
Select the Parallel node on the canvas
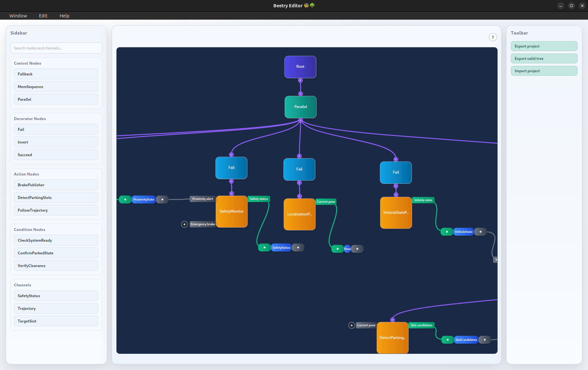point(300,107)
